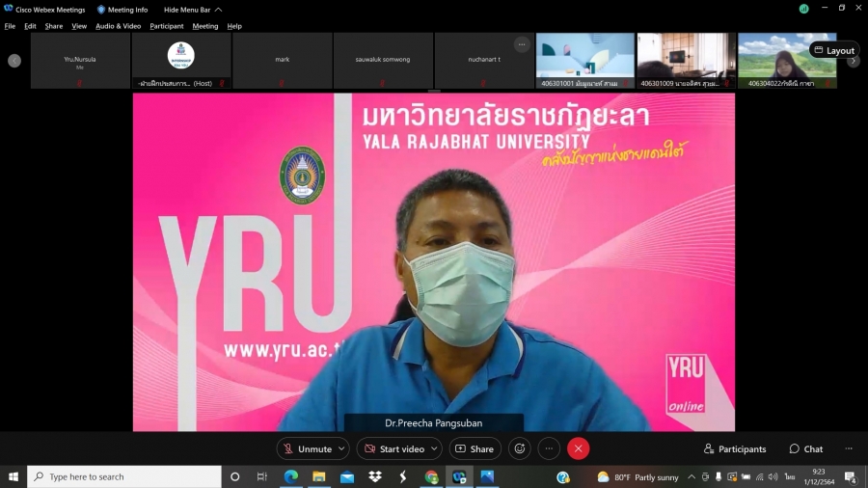
Task: Open the Layout options
Action: 834,50
